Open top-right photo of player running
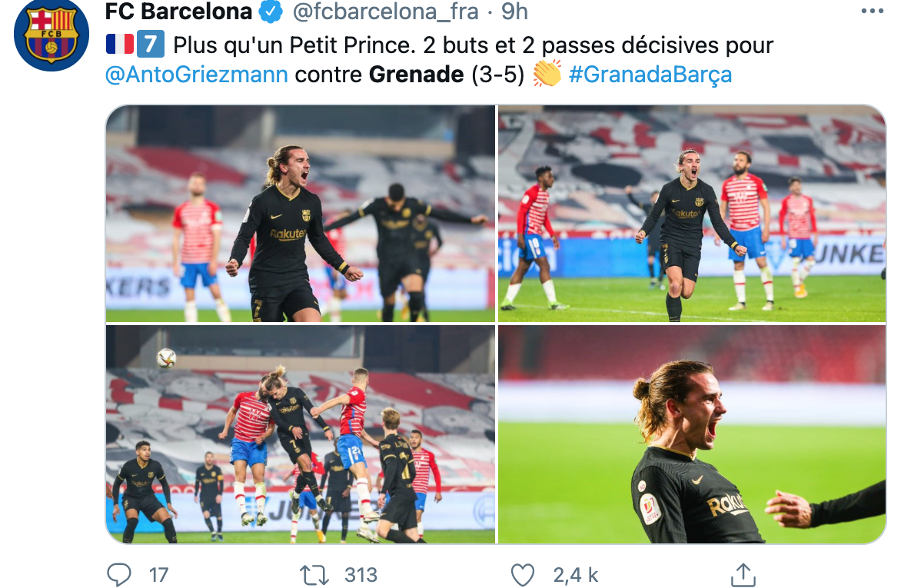This screenshot has height=588, width=901. [692, 213]
